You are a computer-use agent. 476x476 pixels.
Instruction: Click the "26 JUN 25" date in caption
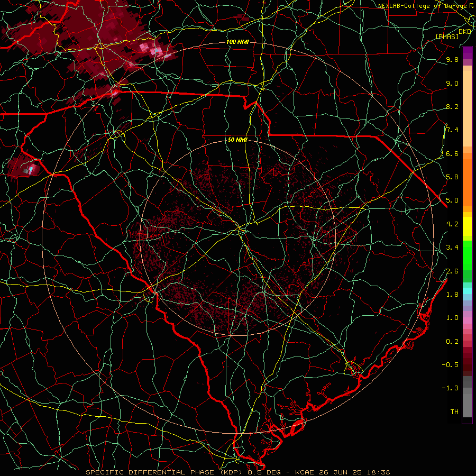[341, 472]
